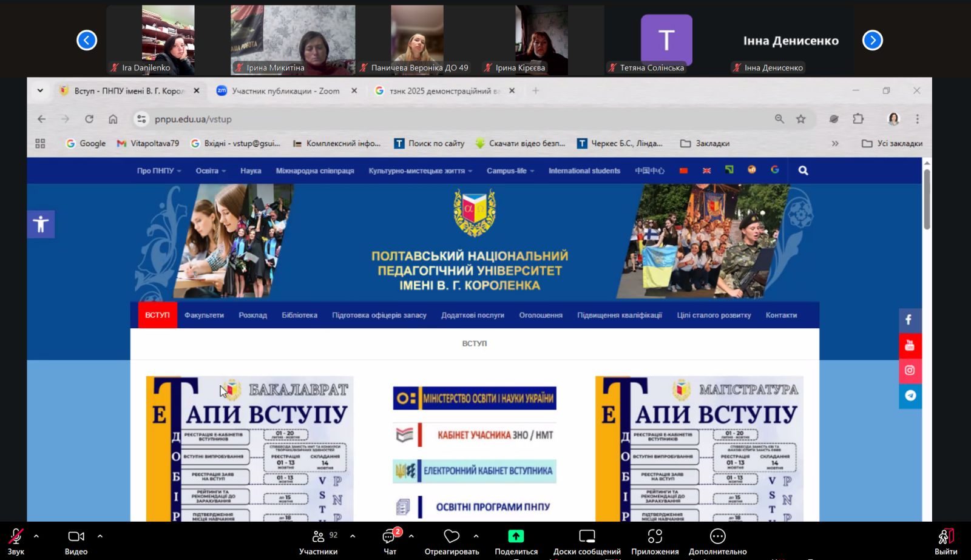The height and width of the screenshot is (560, 971).
Task: Click the green Share screen button
Action: point(516,536)
